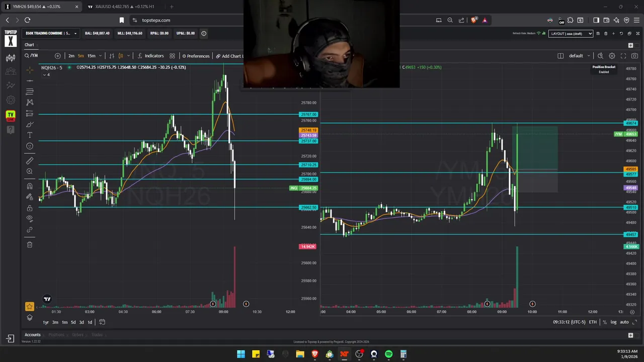Open the Positions bottom tab
Image resolution: width=644 pixels, height=362 pixels.
pos(56,335)
